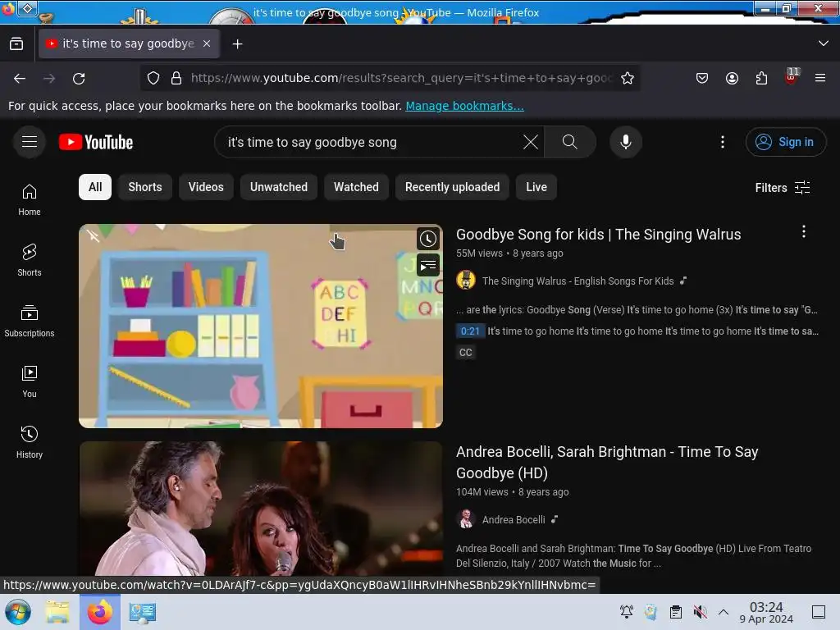Click the magnifier search button
The height and width of the screenshot is (630, 840).
[x=570, y=142]
